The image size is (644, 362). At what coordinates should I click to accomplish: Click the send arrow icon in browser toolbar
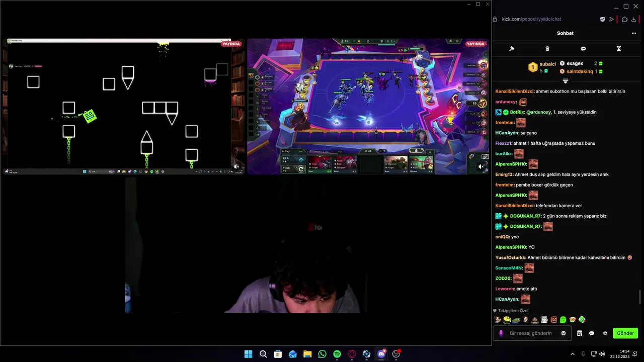coord(611,19)
